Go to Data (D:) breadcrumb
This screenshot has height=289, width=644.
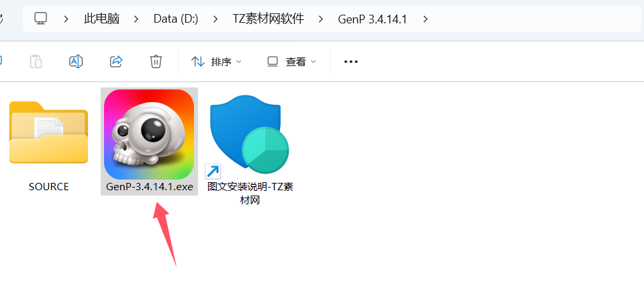[x=176, y=19]
